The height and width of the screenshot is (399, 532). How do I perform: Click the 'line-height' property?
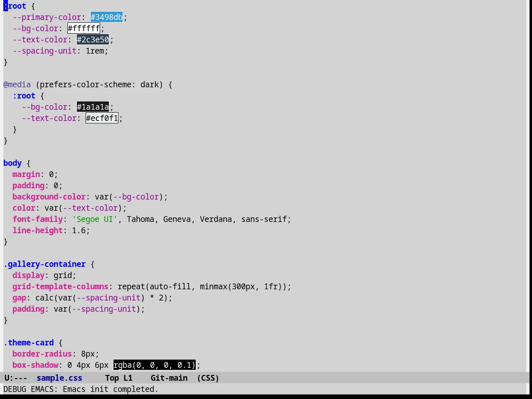37,230
